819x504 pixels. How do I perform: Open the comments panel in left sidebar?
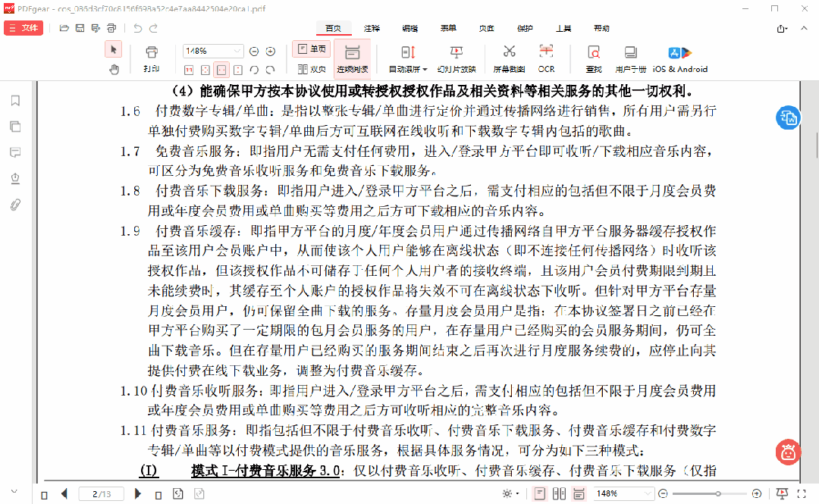pyautogui.click(x=15, y=152)
